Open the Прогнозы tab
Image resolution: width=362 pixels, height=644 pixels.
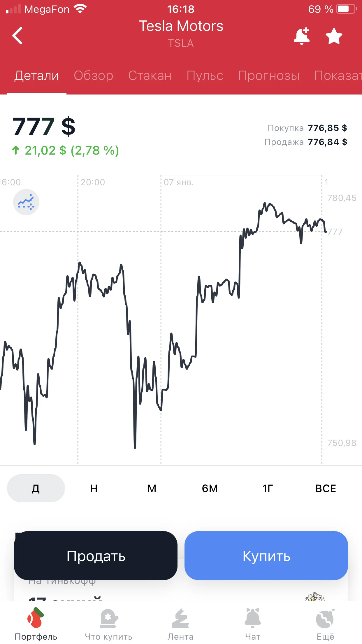[269, 76]
